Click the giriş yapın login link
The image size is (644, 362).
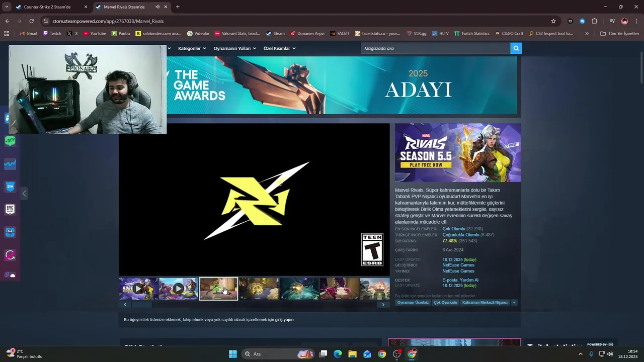click(284, 320)
